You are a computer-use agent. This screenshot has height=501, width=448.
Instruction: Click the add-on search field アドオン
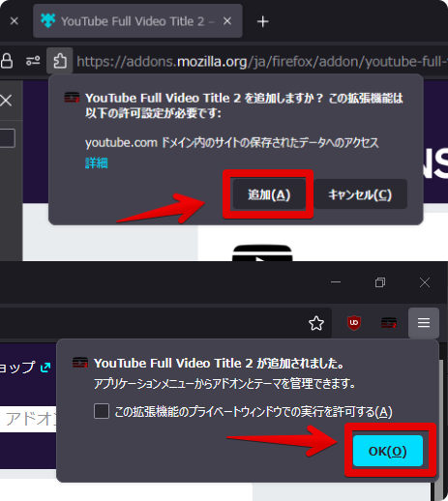28,419
